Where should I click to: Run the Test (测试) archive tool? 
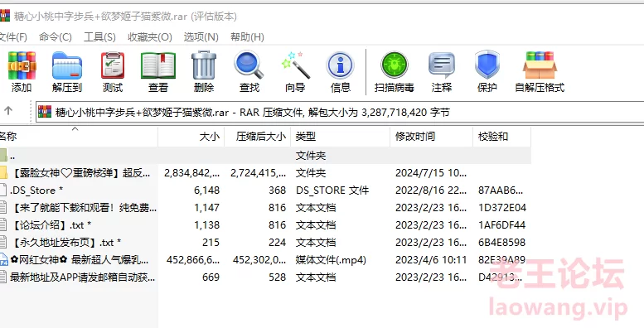(113, 65)
